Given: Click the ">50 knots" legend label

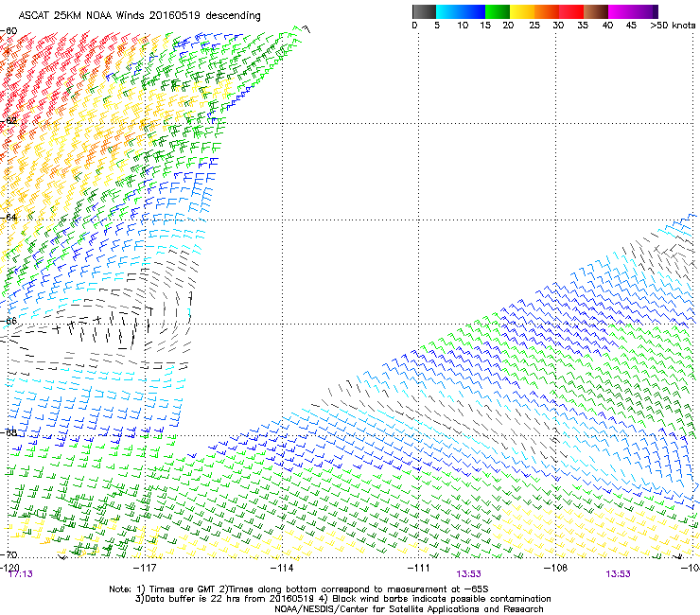Looking at the screenshot, I should point(673,26).
